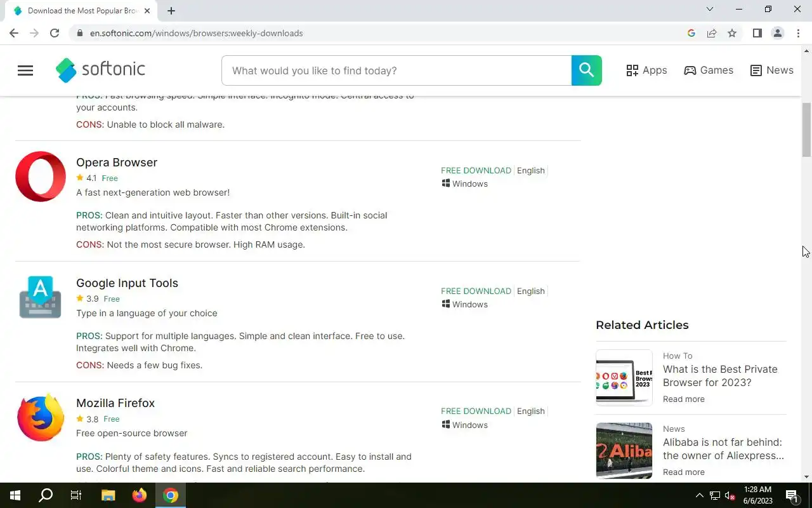The image size is (812, 508).
Task: Click the address bar URL
Action: pos(196,33)
